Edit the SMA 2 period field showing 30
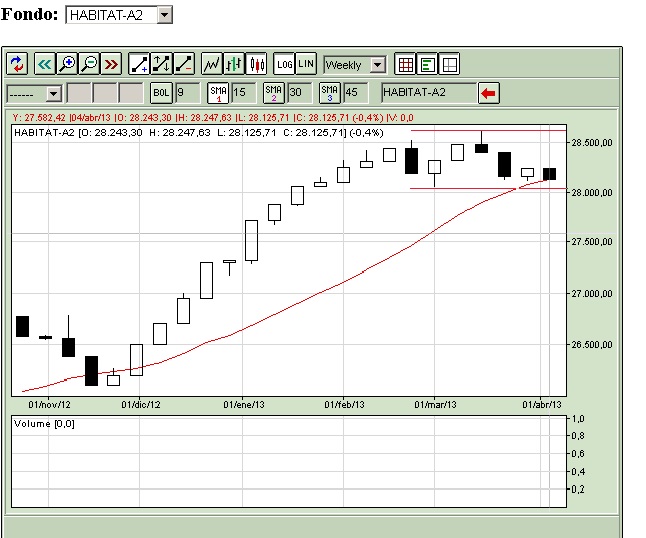The height and width of the screenshot is (538, 646). pos(300,93)
